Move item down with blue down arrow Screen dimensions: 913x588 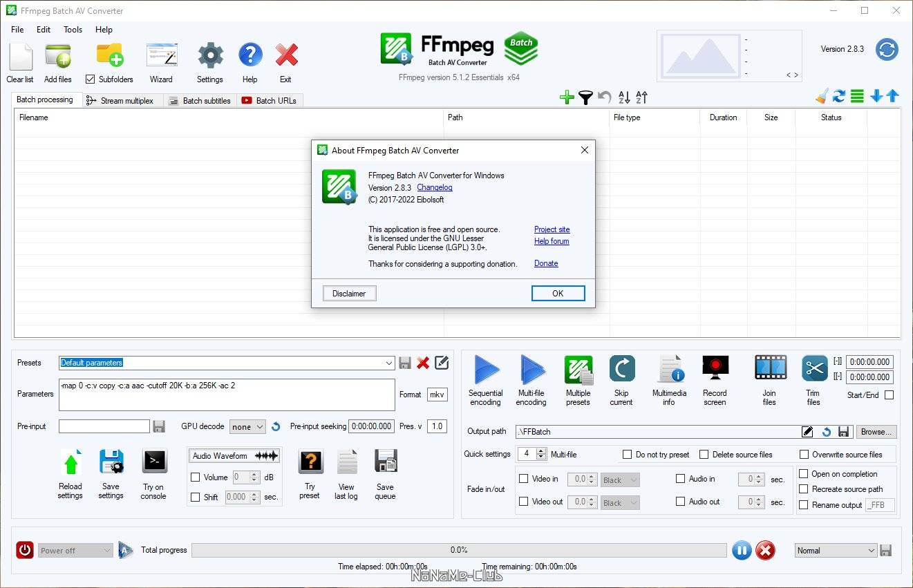click(876, 96)
